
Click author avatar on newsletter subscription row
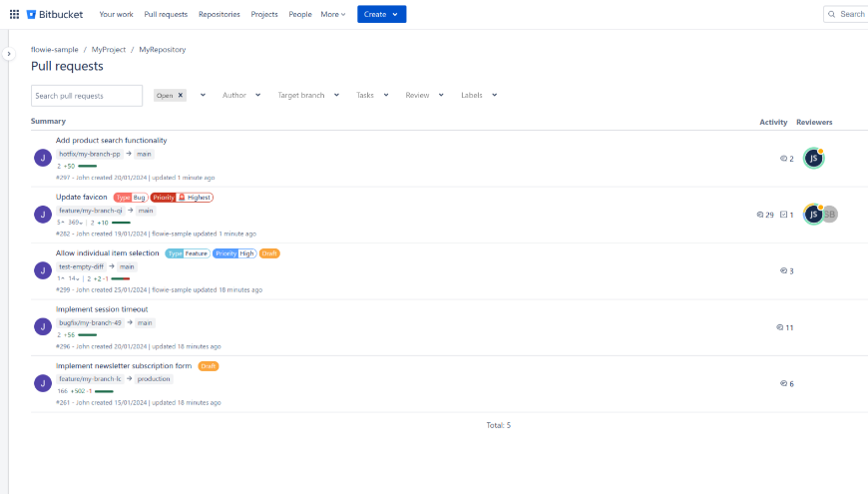click(x=43, y=383)
